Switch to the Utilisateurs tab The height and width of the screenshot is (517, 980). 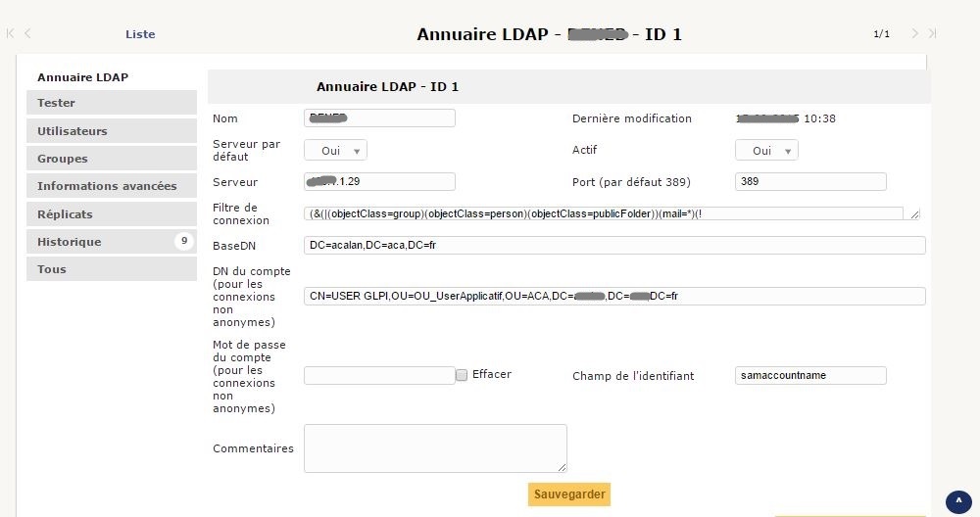[x=111, y=131]
